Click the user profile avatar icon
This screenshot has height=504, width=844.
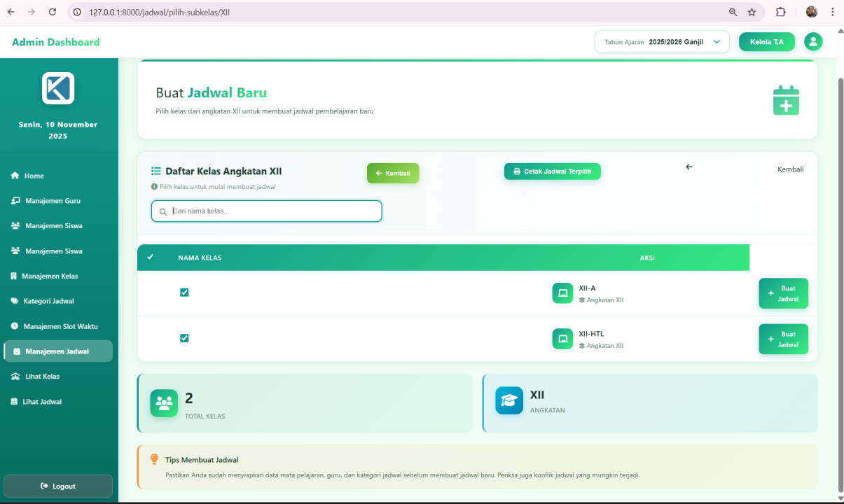click(x=813, y=42)
